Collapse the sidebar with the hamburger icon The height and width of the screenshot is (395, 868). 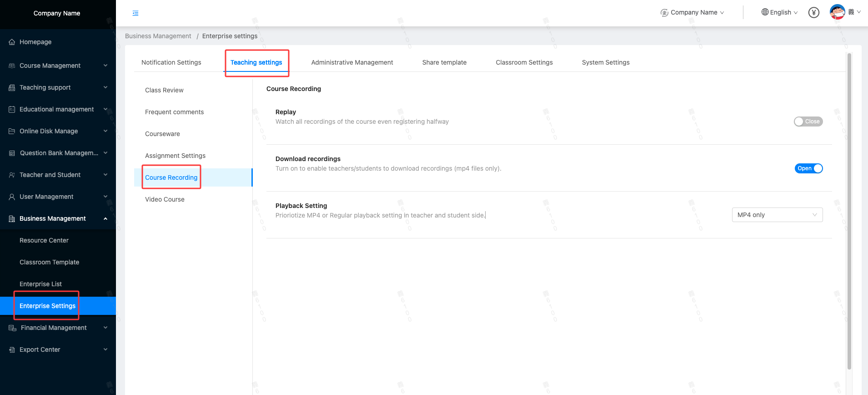135,13
